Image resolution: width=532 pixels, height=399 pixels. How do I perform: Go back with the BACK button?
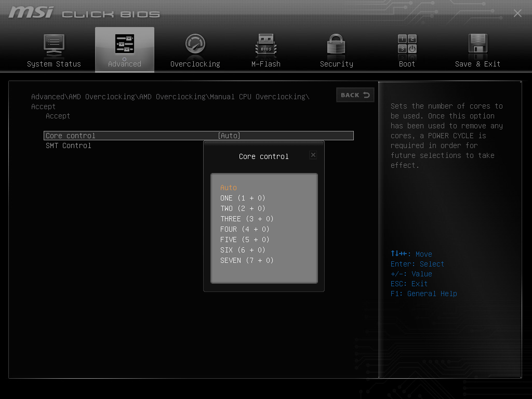pos(355,95)
